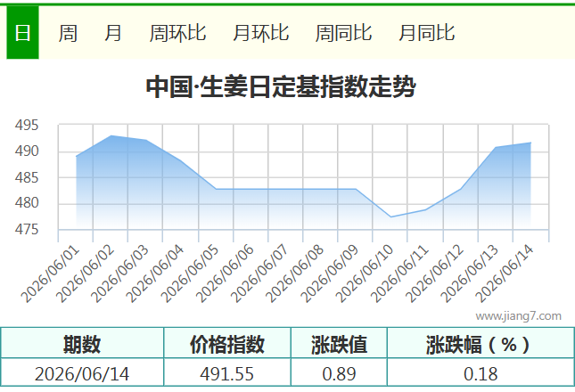Click y-axis label 480
The height and width of the screenshot is (392, 575).
pyautogui.click(x=27, y=202)
